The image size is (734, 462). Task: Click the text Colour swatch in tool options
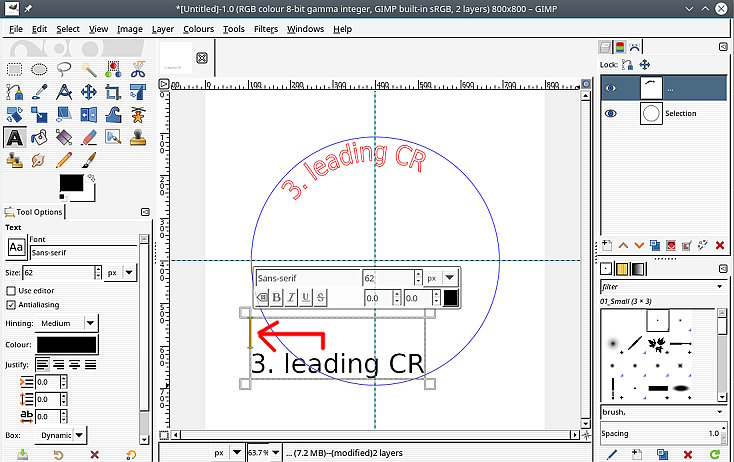[x=68, y=344]
